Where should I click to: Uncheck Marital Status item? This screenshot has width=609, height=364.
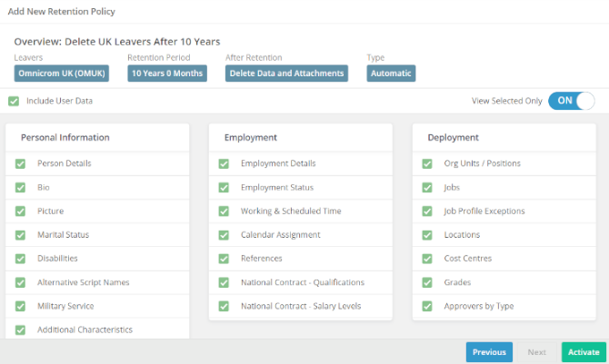coord(20,235)
